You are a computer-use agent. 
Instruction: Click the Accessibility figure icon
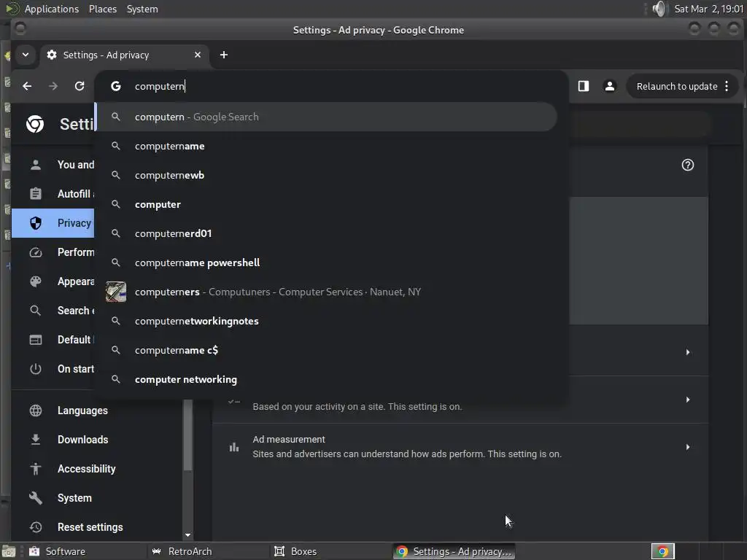click(36, 469)
